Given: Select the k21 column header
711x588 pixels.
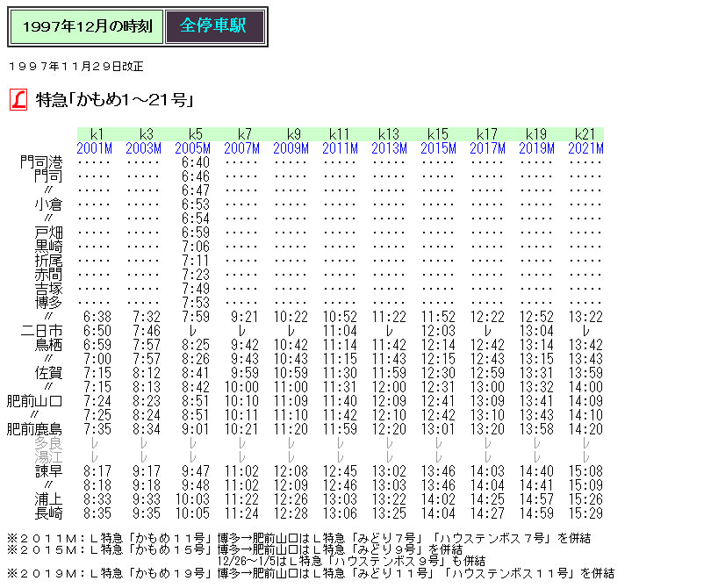Looking at the screenshot, I should coord(585,134).
